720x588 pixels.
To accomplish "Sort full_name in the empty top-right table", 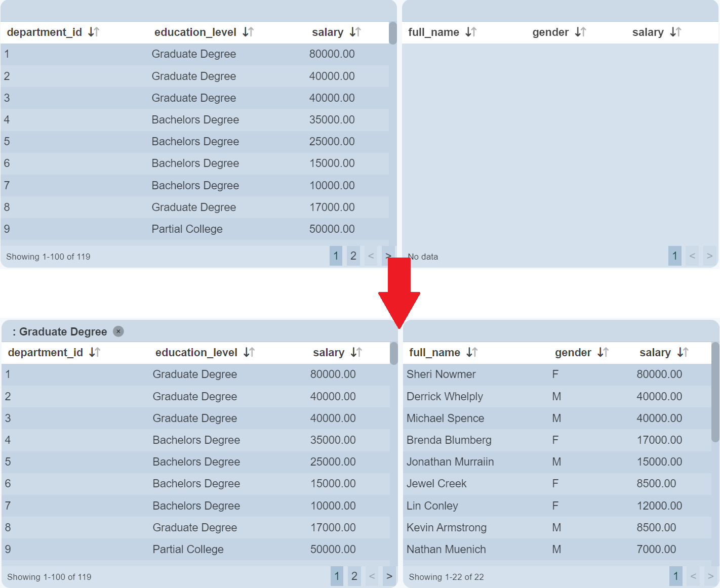I will pyautogui.click(x=471, y=32).
